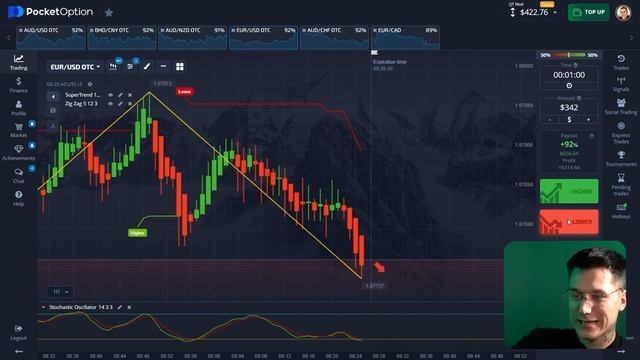Close the AUD/USD OTC asset tab
Screen dimensions: 640x360
(x=21, y=30)
